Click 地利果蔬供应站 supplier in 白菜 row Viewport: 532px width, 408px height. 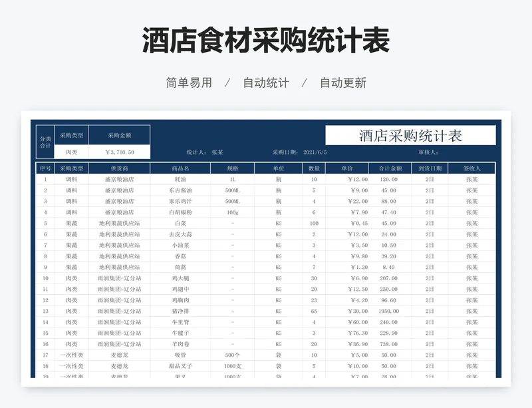[x=119, y=223]
